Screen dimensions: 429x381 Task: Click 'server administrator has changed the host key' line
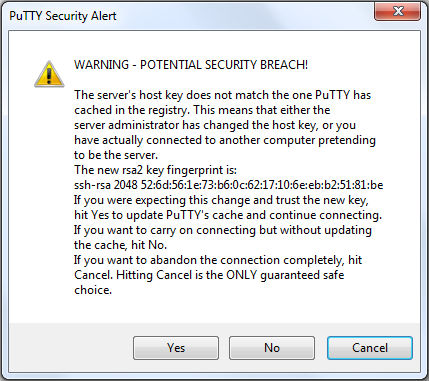(x=215, y=125)
